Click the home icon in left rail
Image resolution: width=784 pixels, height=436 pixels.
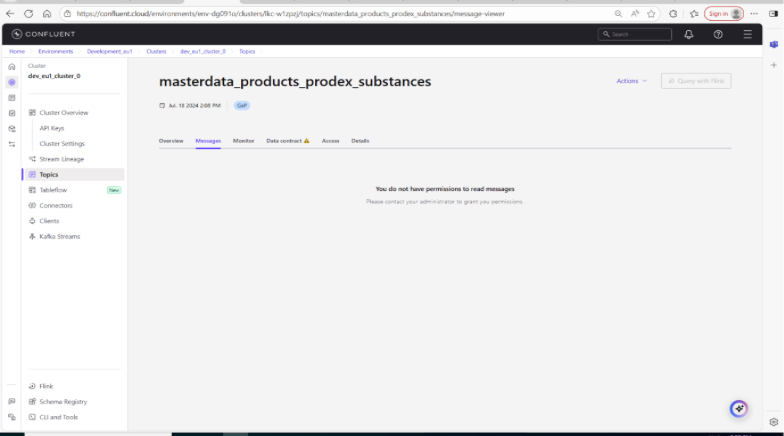pos(12,66)
